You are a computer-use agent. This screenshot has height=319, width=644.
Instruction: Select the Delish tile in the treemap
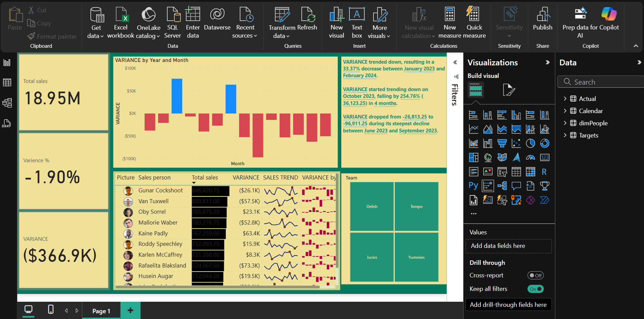372,206
